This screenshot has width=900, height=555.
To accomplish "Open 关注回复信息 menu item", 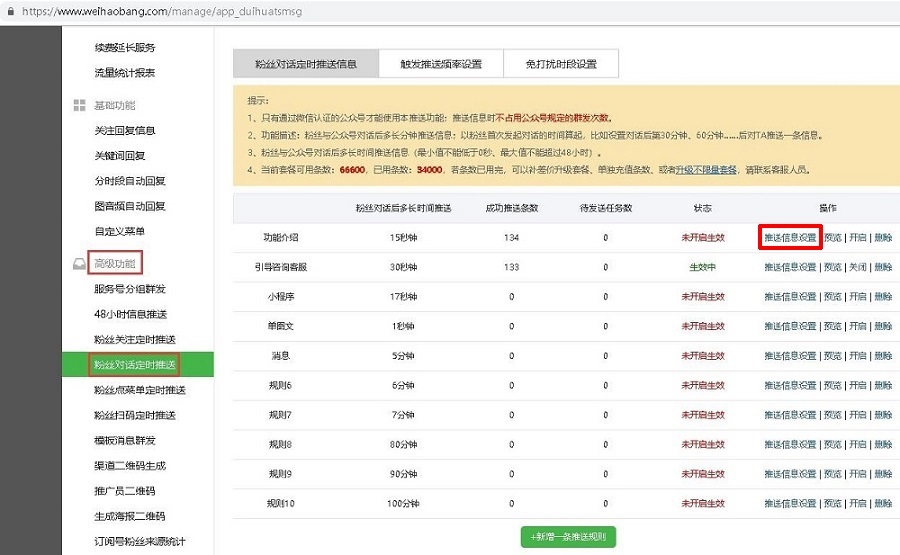I will click(x=125, y=130).
